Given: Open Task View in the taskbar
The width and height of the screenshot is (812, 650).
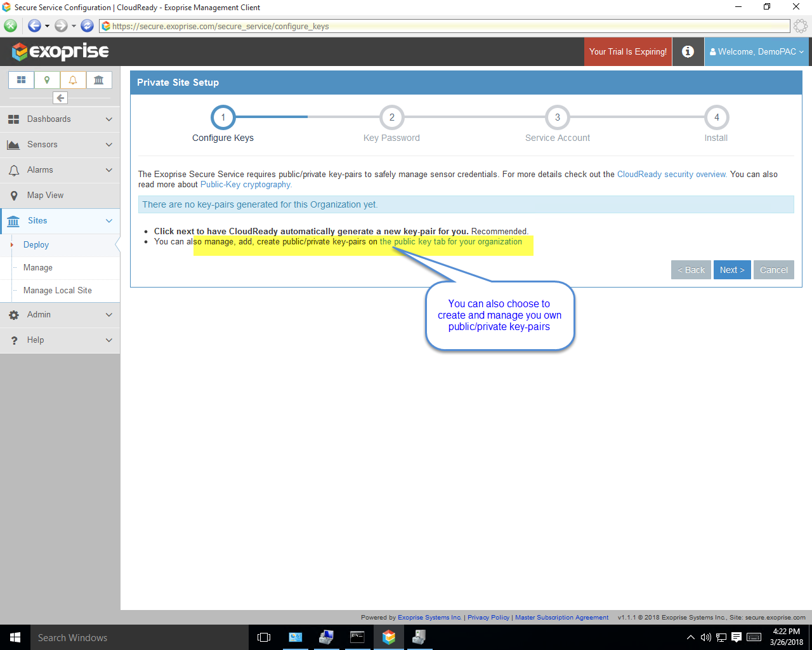Looking at the screenshot, I should tap(264, 637).
